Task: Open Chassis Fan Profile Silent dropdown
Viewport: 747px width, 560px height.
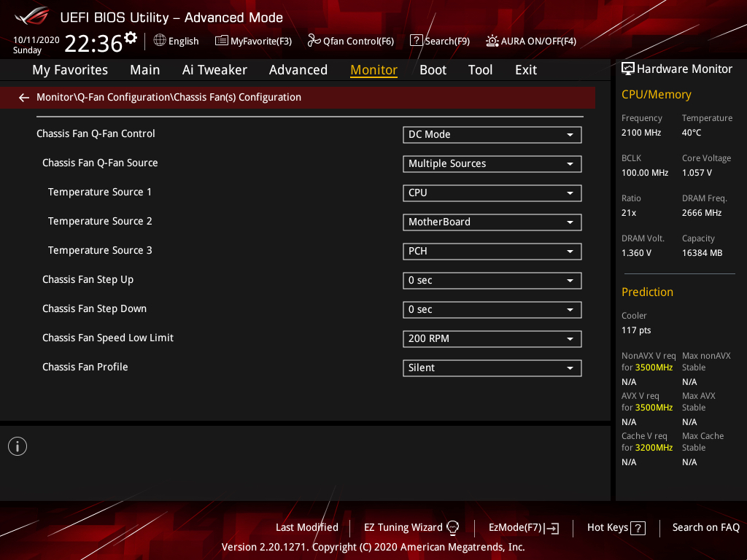Action: point(492,368)
